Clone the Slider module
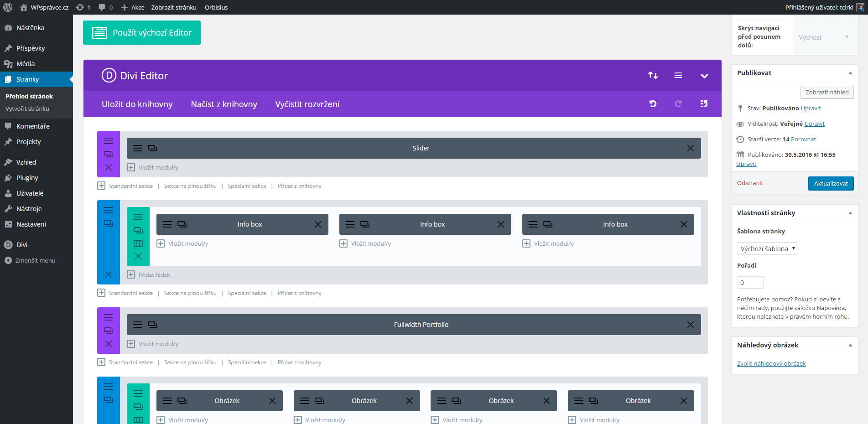 point(152,148)
